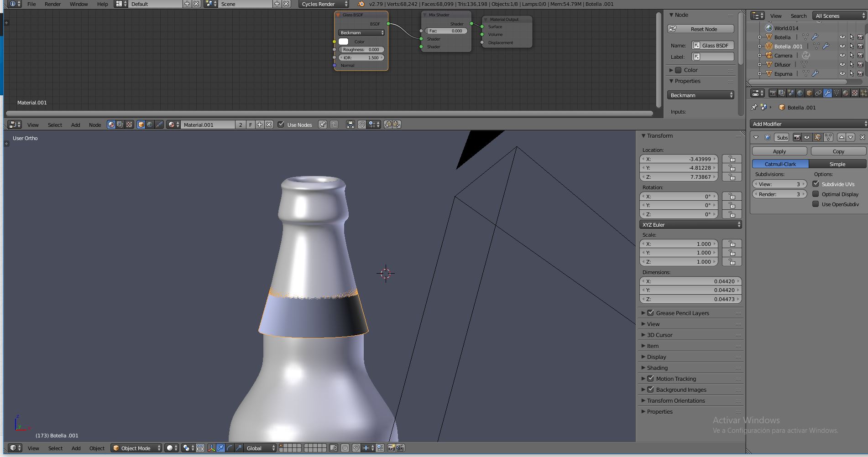The image size is (868, 457).
Task: Pin the properties context with pin icon
Action: [x=754, y=107]
